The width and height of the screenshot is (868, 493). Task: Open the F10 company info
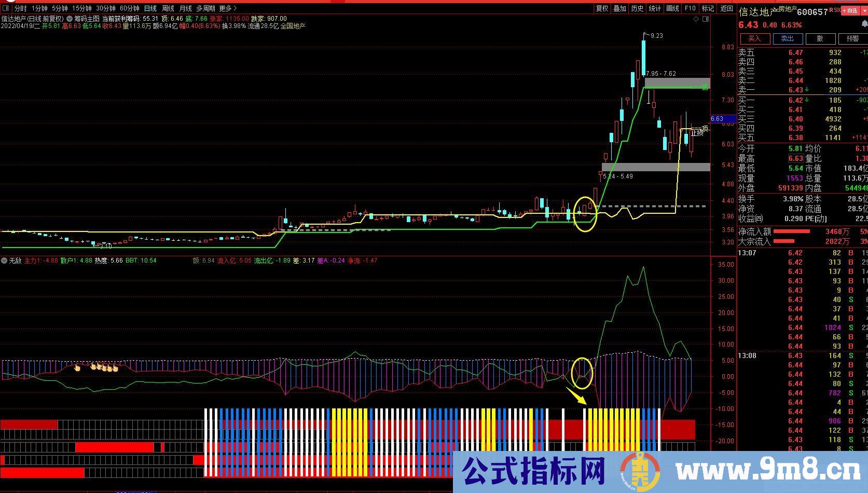tap(690, 8)
